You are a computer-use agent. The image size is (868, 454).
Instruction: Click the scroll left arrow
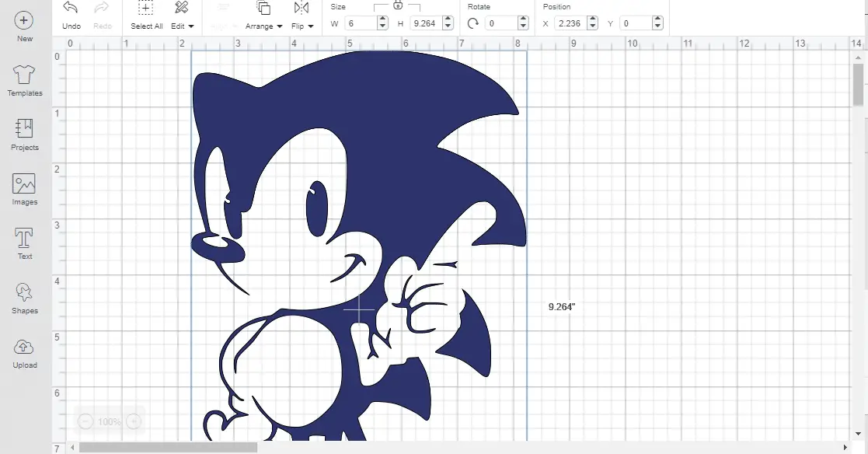(x=73, y=447)
